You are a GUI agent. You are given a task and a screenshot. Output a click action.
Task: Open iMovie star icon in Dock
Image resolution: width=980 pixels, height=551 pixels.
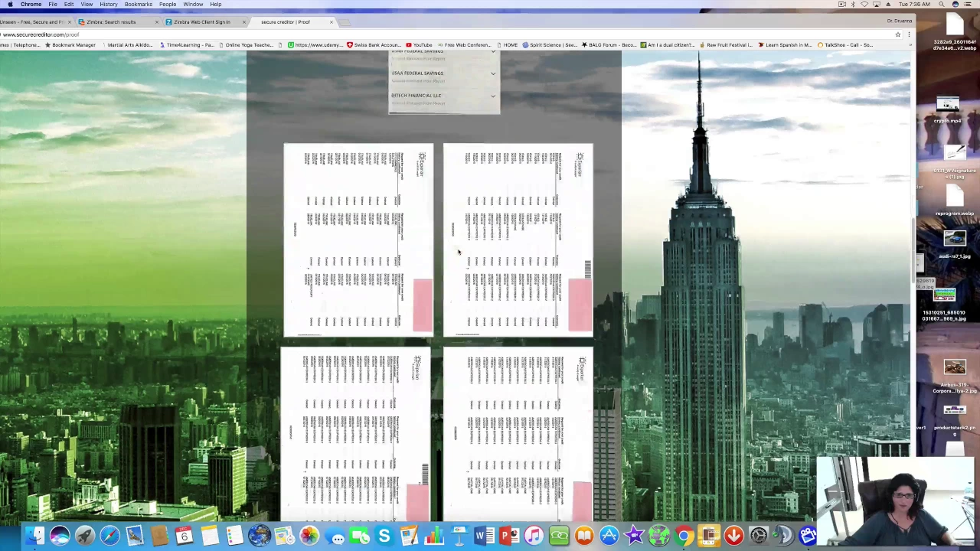(633, 536)
